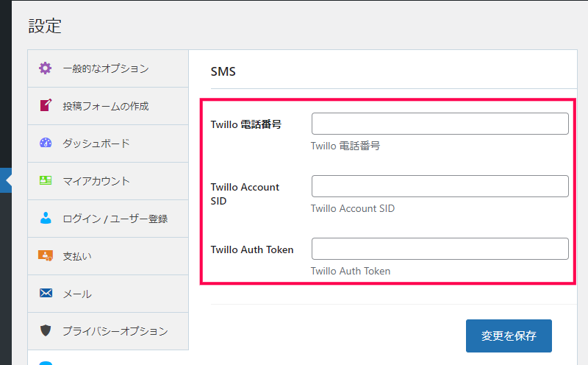This screenshot has height=365, width=588.
Task: Switch to the メール settings tab
Action: (108, 294)
